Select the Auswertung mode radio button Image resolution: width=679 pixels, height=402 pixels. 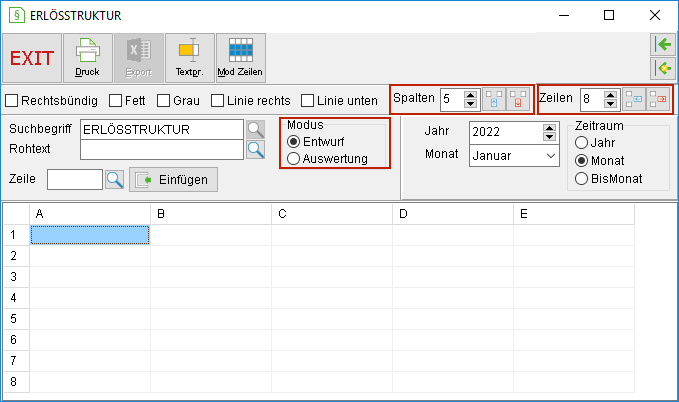pos(293,159)
